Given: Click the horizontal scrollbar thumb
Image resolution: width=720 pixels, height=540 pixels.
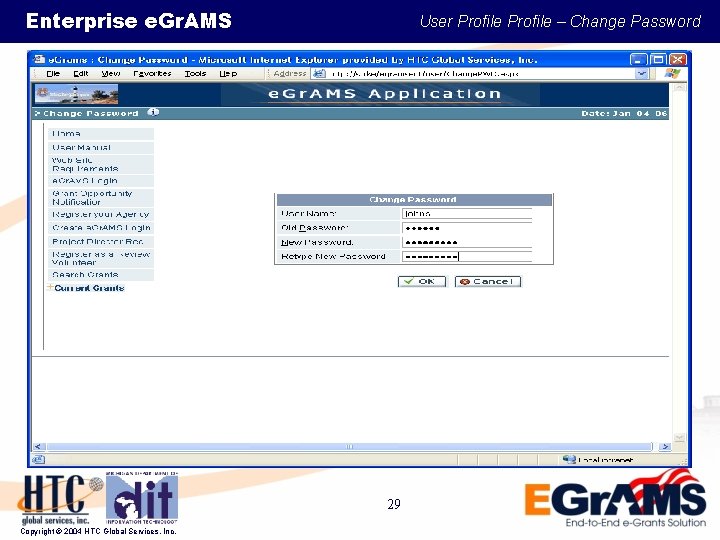Looking at the screenshot, I should [x=349, y=446].
